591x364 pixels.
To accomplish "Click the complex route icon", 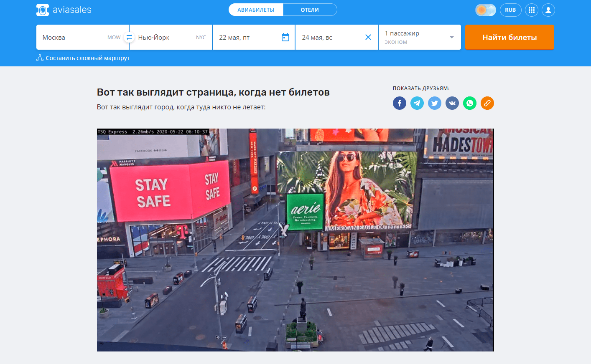I will (40, 58).
